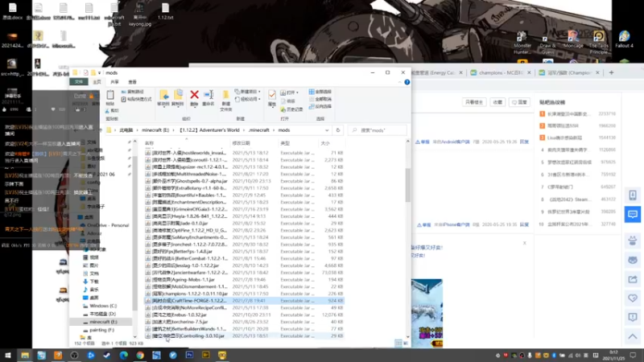Click the phone download icon in browser sidebar

(x=633, y=195)
